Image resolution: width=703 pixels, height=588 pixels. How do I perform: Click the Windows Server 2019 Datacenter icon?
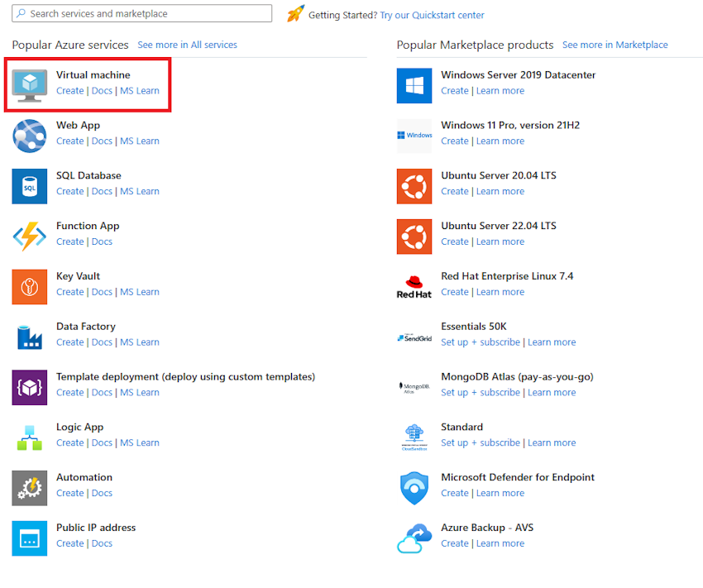click(414, 85)
